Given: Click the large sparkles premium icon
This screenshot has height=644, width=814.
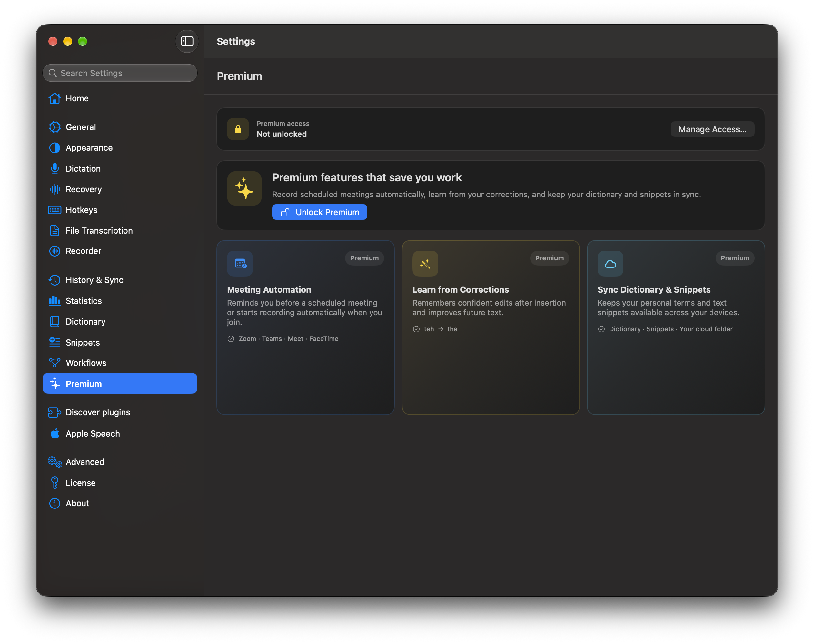Looking at the screenshot, I should tap(244, 188).
